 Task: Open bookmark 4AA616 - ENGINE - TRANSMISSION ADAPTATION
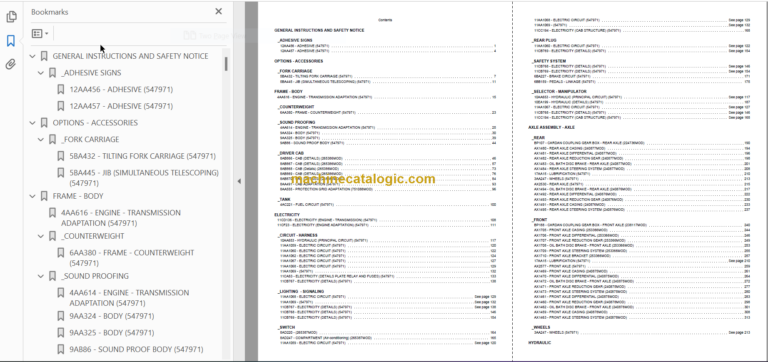121,218
